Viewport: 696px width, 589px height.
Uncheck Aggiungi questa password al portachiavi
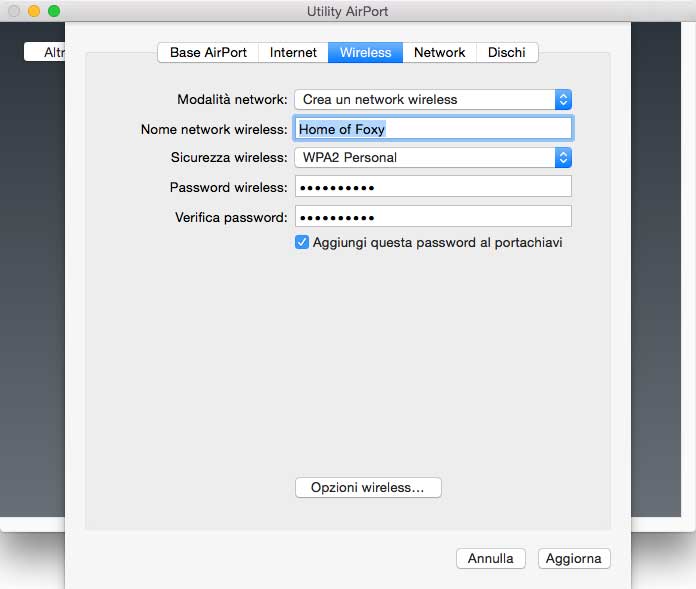click(x=302, y=242)
